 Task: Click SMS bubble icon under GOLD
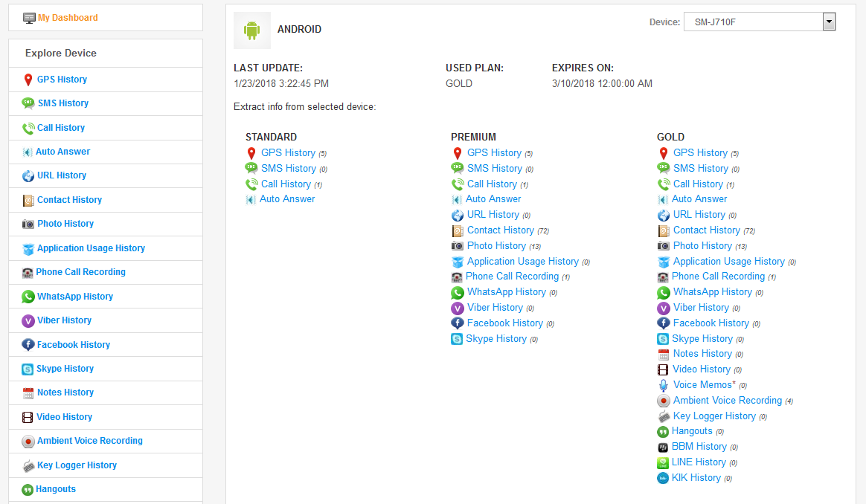click(x=664, y=168)
